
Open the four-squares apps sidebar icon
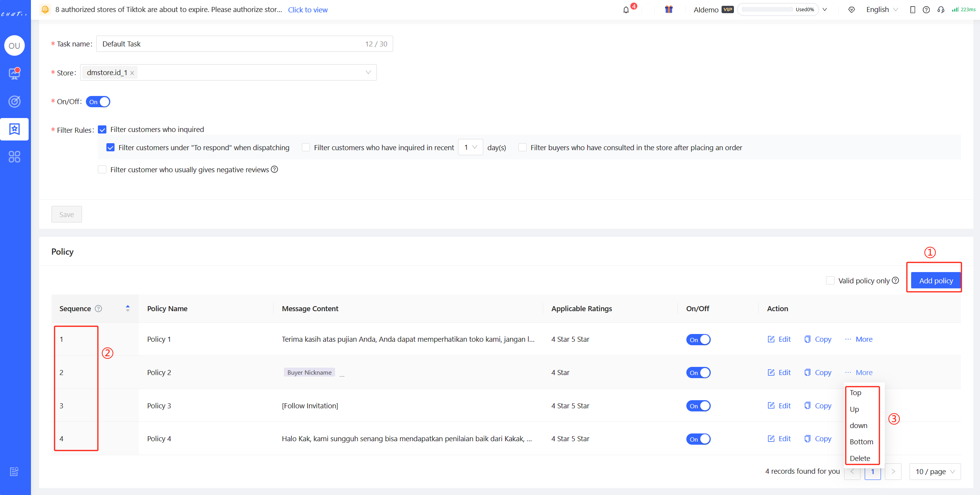point(15,157)
